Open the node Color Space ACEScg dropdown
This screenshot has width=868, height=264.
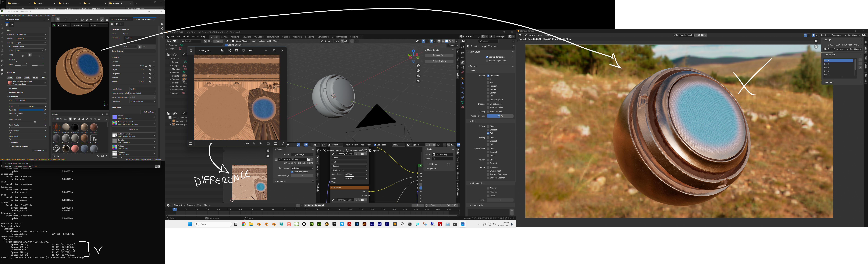(356, 174)
